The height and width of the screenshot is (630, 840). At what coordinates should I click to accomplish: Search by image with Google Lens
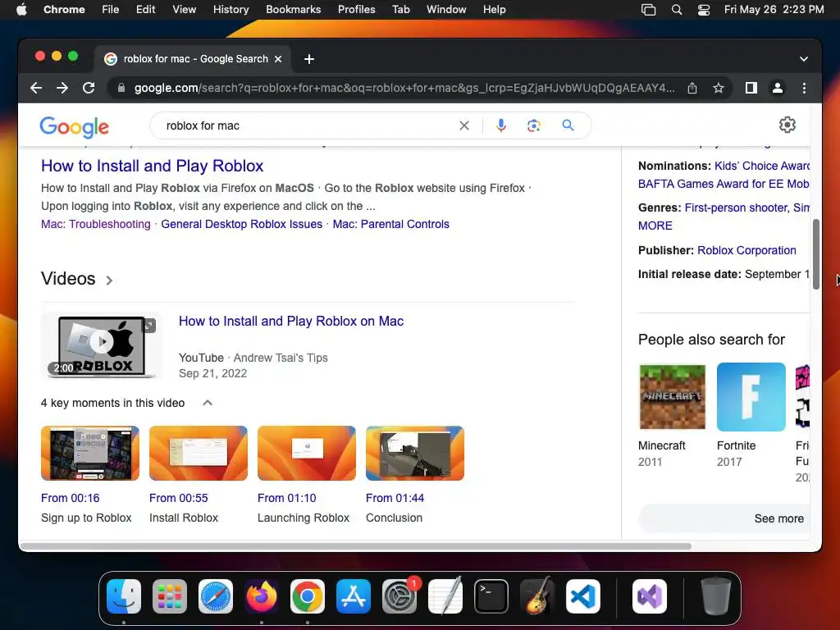[533, 126]
